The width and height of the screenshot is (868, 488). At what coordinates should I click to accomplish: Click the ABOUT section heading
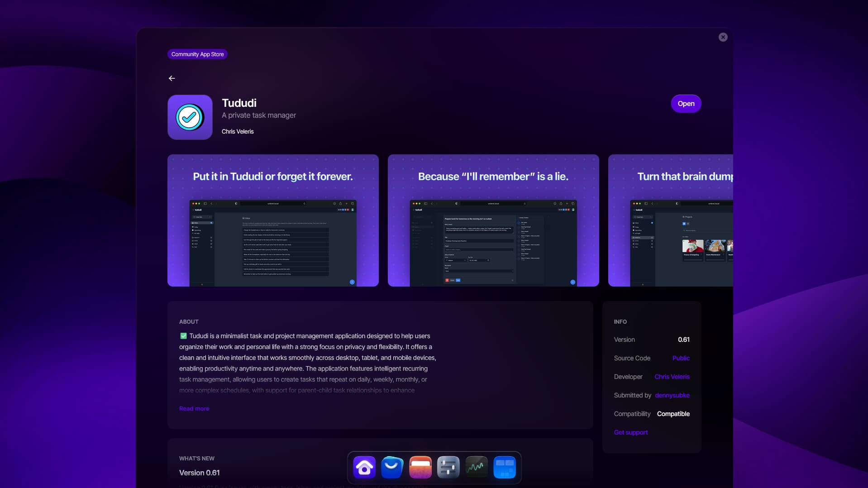tap(189, 321)
